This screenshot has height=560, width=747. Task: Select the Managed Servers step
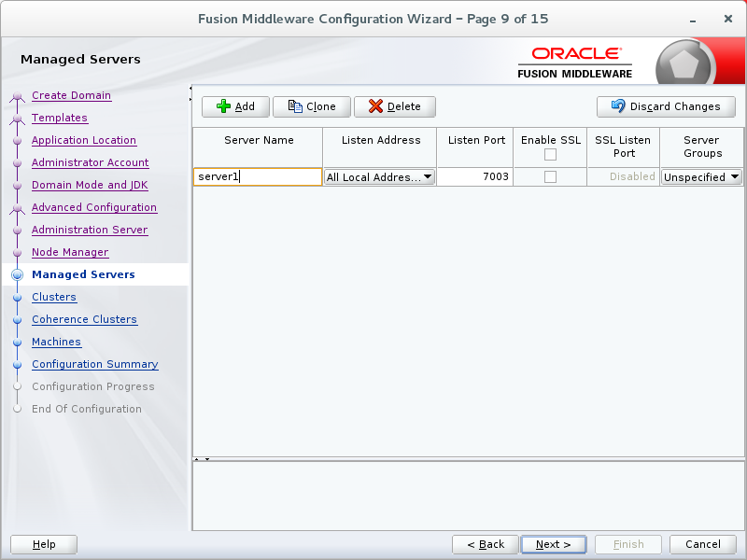(x=83, y=274)
